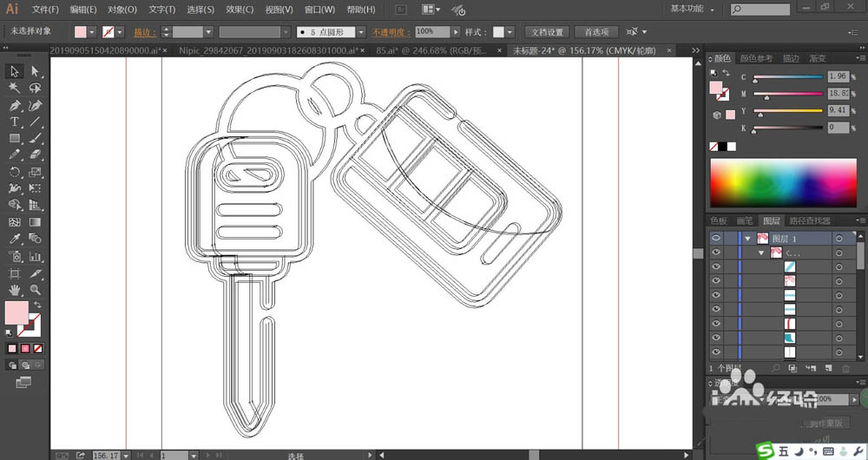Select the Gradient tool
868x460 pixels.
click(35, 222)
